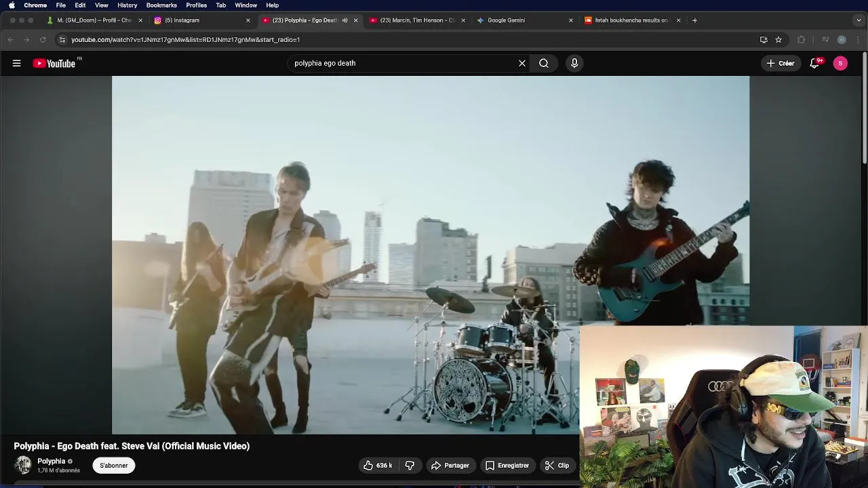Open the Chrome profile avatar
Screen dimensions: 868x488
pyautogui.click(x=842, y=39)
